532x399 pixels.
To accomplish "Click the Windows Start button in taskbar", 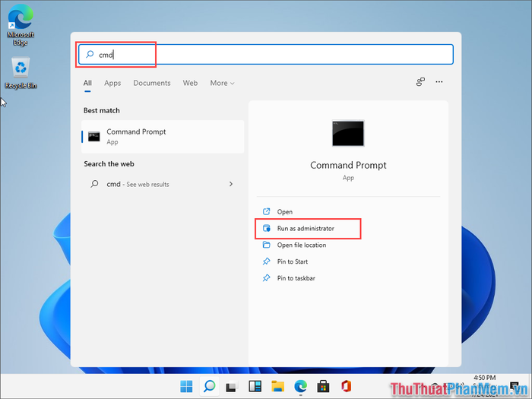I will pyautogui.click(x=186, y=386).
